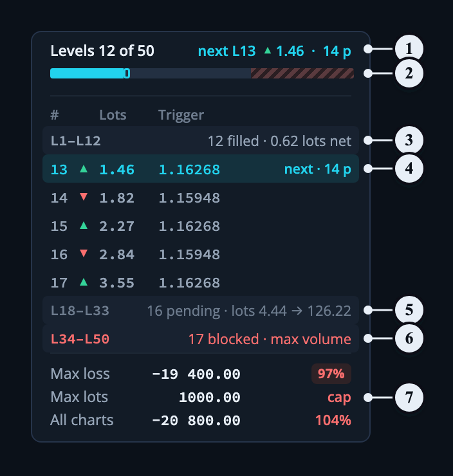Screen dimensions: 453x476
Task: Expand the L18–L33 pending levels group
Action: click(x=201, y=310)
